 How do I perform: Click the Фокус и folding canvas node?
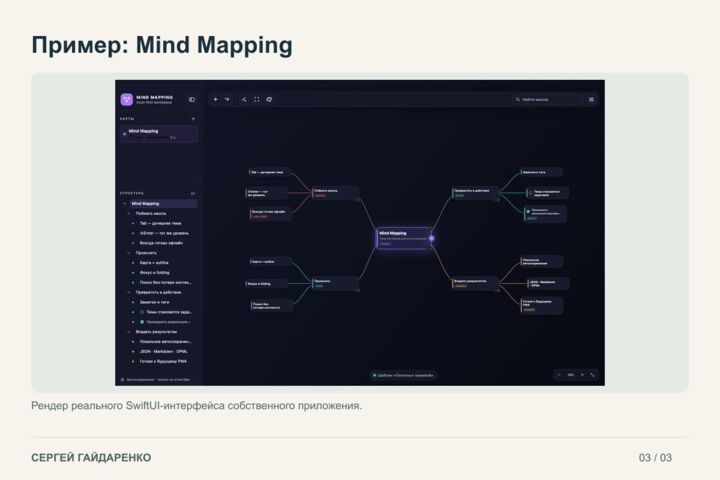[267, 283]
